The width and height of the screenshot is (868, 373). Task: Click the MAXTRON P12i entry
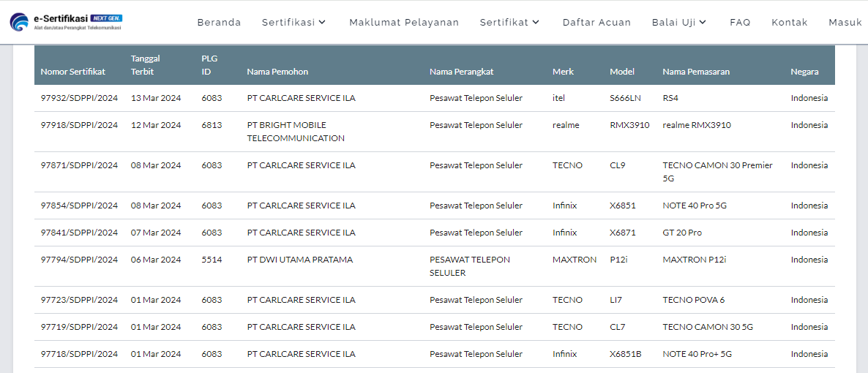(x=694, y=260)
